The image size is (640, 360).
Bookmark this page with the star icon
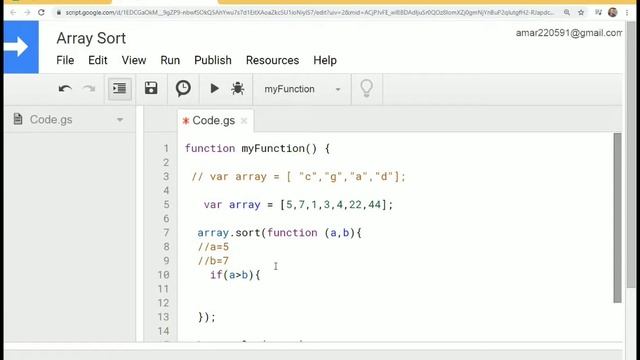point(581,13)
